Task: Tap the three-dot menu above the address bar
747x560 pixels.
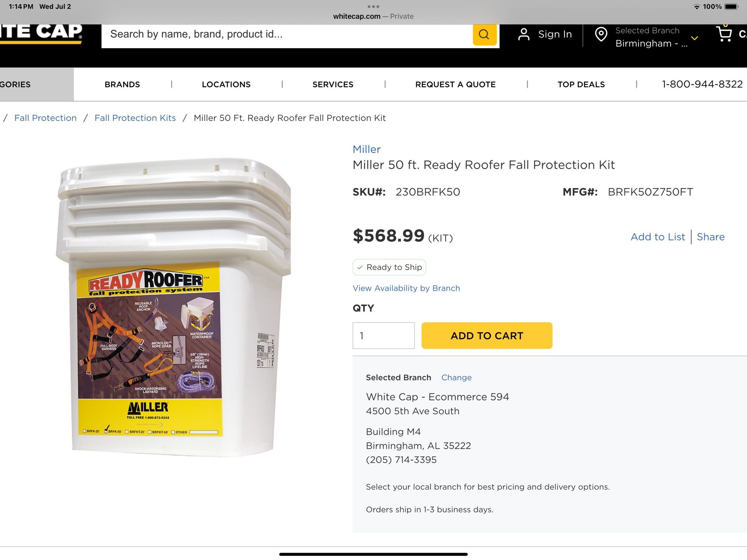Action: click(373, 7)
